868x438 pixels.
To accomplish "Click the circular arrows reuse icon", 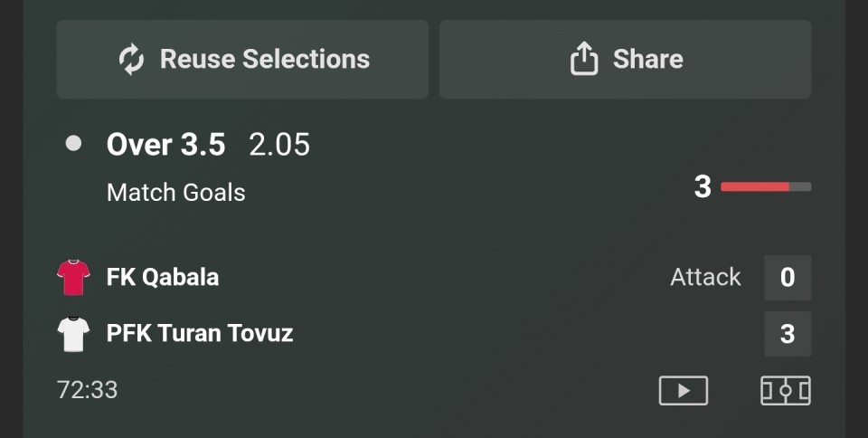I will pyautogui.click(x=131, y=60).
